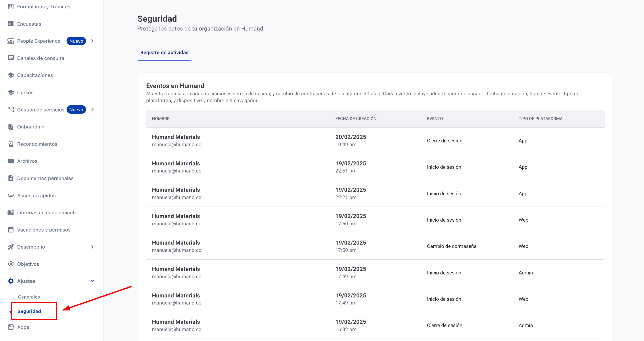Click the Documentos personales file icon
The image size is (644, 341).
click(x=11, y=178)
